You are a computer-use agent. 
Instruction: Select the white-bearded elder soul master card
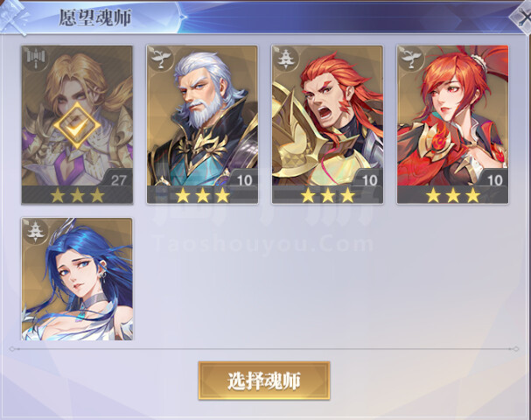(x=202, y=124)
